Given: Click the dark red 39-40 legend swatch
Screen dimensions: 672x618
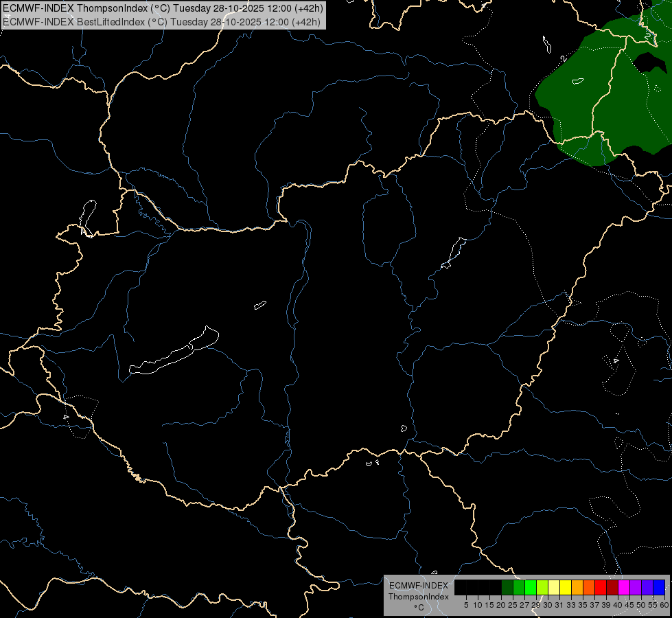Looking at the screenshot, I should (x=612, y=588).
